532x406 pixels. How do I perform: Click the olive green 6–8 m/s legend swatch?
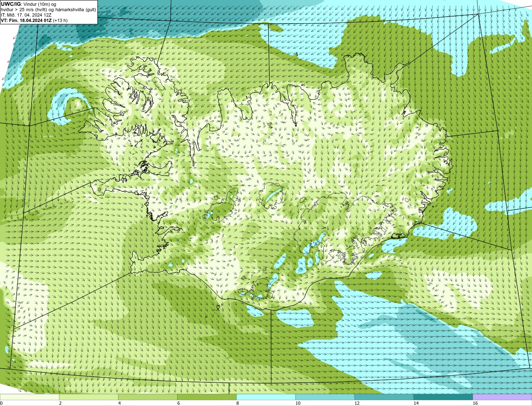207,397
